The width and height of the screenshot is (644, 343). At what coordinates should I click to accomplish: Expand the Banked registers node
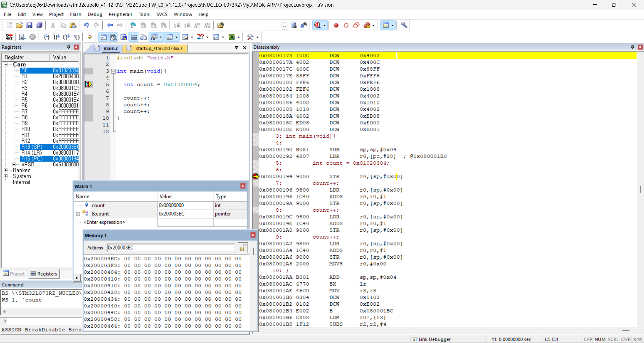tap(6, 170)
